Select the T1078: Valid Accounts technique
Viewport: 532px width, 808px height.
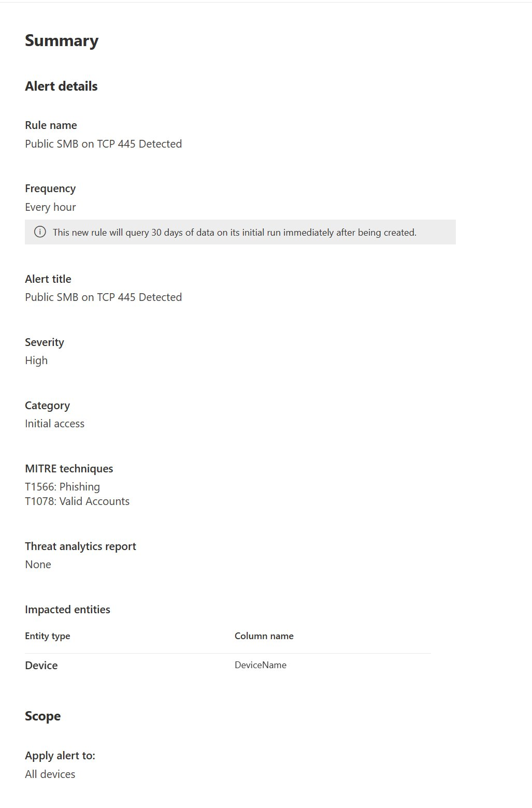(x=77, y=501)
